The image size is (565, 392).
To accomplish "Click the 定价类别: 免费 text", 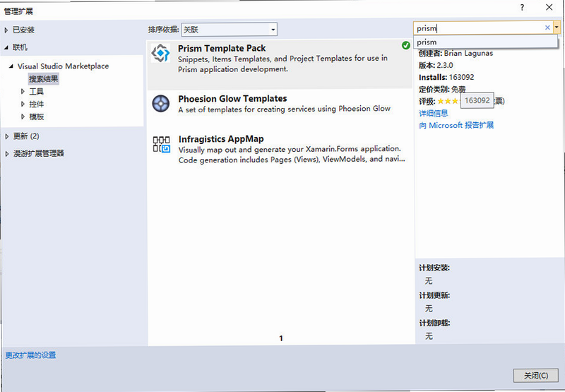I will [442, 89].
